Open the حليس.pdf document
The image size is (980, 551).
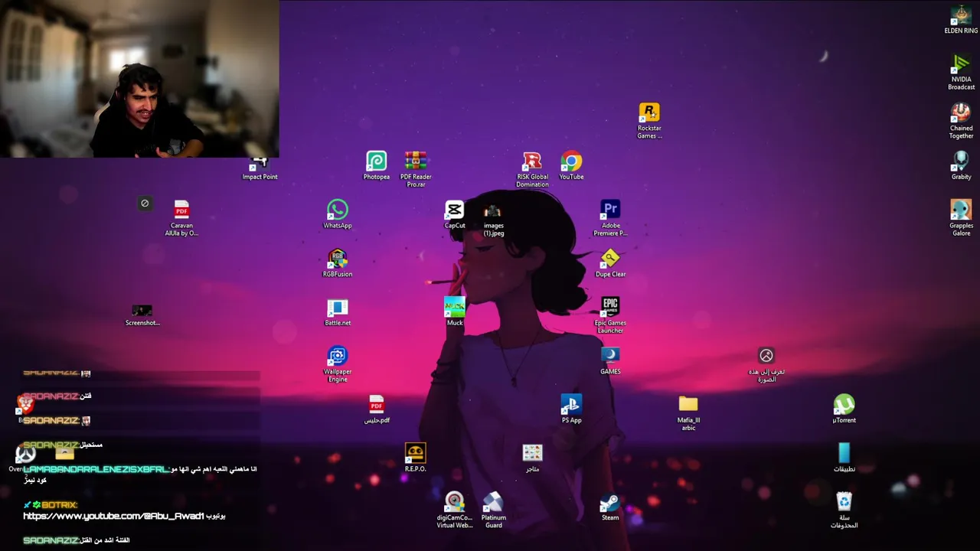(x=376, y=409)
